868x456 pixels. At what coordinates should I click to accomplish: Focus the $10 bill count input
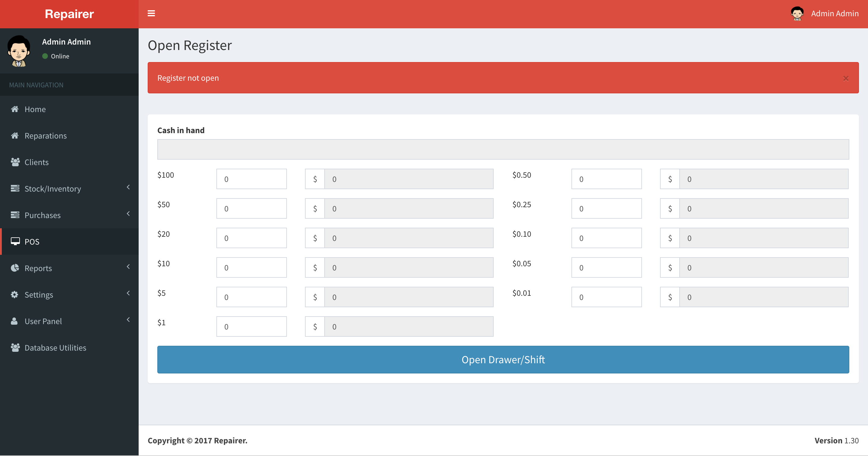click(251, 267)
